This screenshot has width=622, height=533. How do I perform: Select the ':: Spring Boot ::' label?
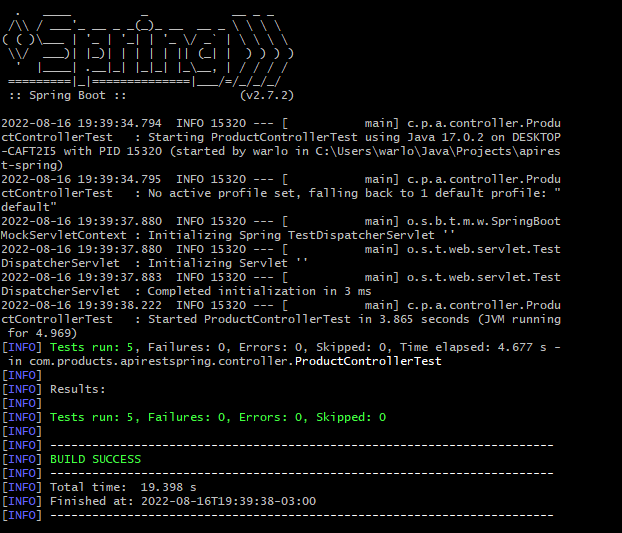pyautogui.click(x=68, y=96)
